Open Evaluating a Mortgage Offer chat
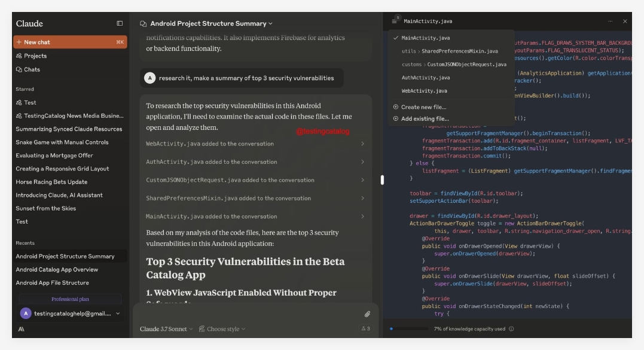This screenshot has height=350, width=644. pyautogui.click(x=54, y=156)
